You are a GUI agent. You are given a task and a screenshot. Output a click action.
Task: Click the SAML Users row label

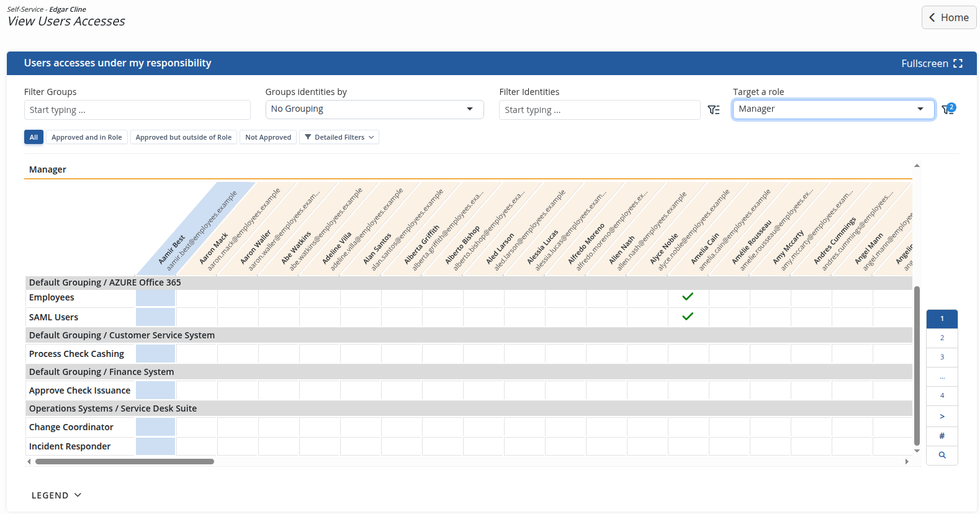(x=53, y=317)
